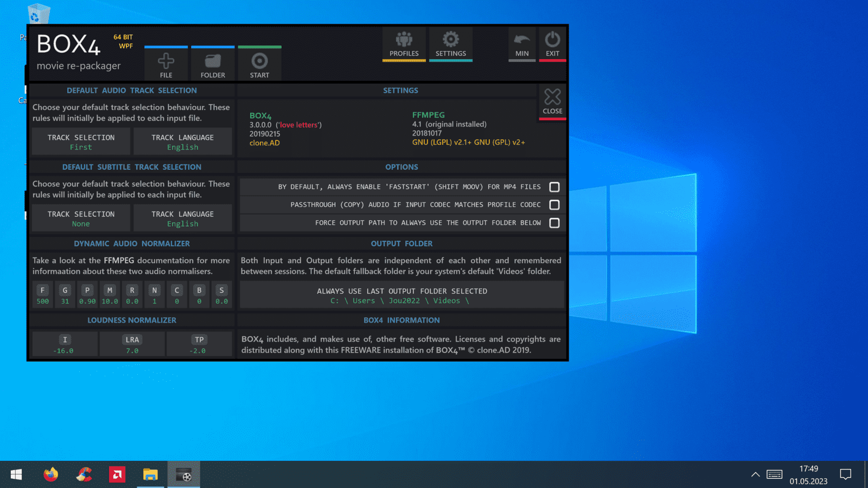Screen dimensions: 868x488
Task: Click the 'love letters' version nickname
Action: pyautogui.click(x=299, y=125)
